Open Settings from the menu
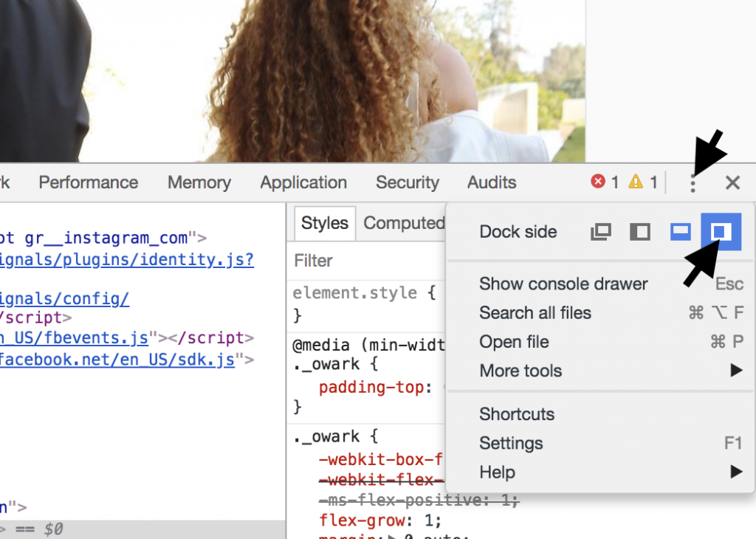This screenshot has height=539, width=756. [x=600, y=443]
